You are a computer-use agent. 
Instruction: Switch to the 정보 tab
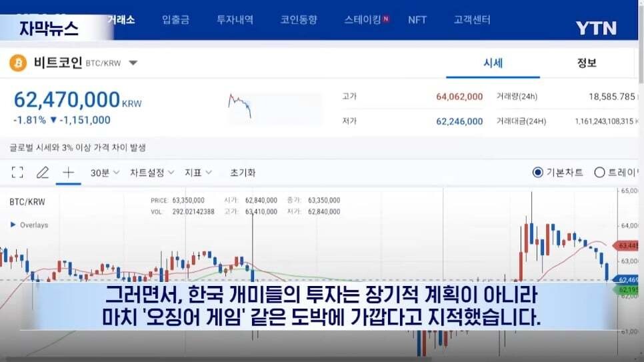587,63
